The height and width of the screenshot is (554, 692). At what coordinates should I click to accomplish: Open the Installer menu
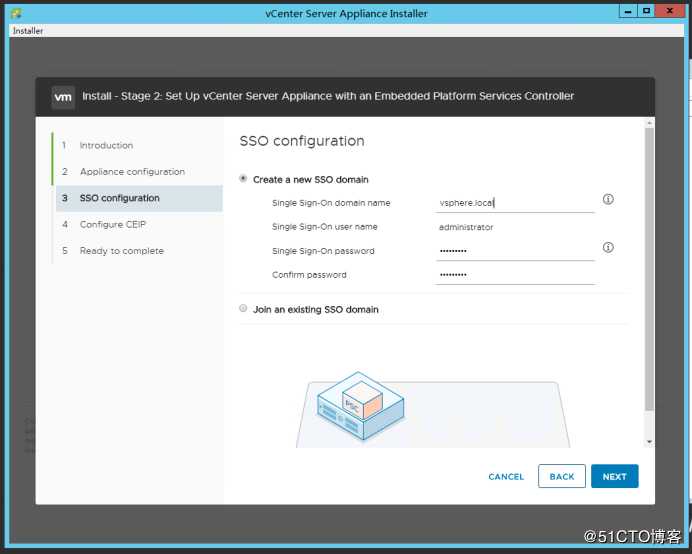point(28,31)
